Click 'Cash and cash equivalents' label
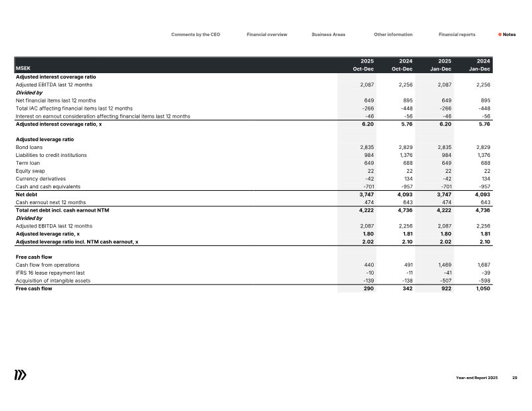Viewport: 532px width, 411px height. click(x=48, y=186)
